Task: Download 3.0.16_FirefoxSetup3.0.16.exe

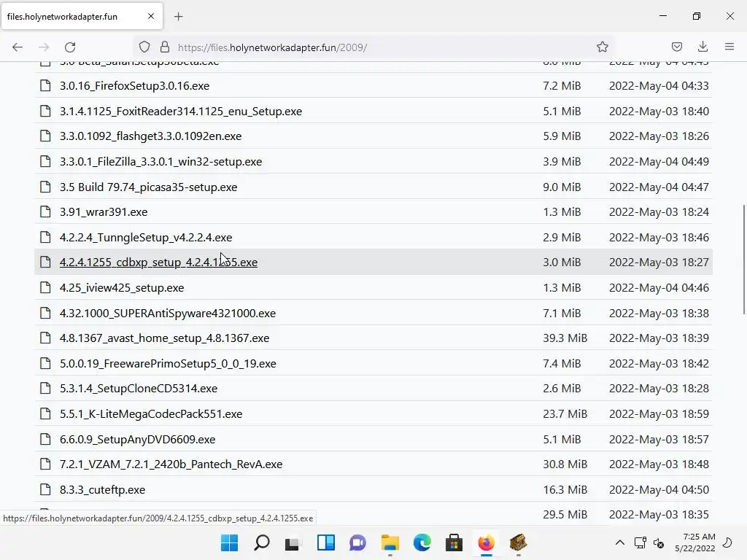Action: tap(134, 86)
